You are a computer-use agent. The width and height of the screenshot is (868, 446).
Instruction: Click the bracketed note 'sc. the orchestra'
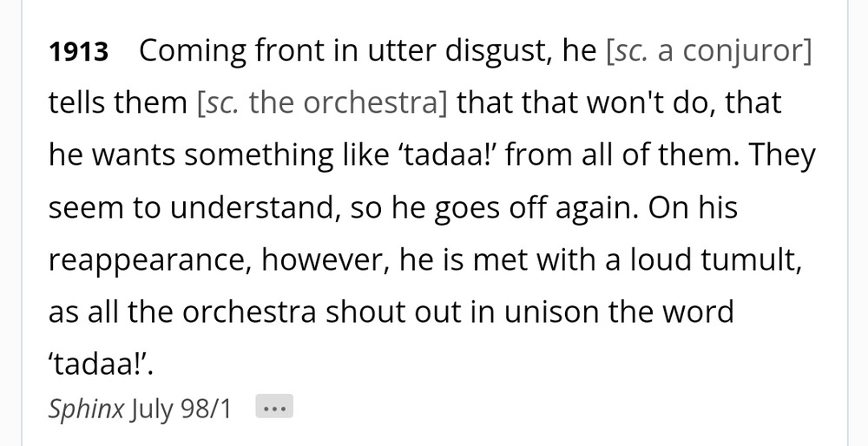tap(322, 103)
